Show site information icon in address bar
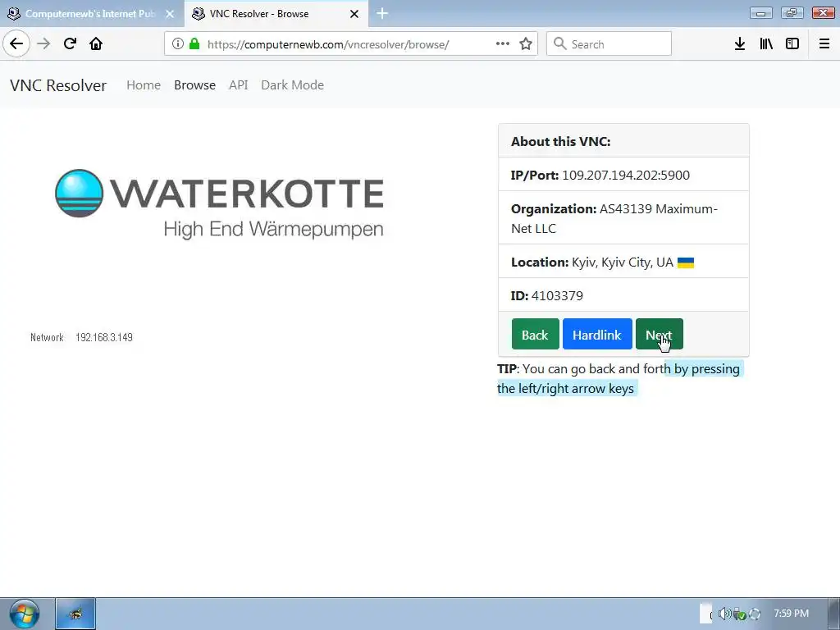Image resolution: width=840 pixels, height=630 pixels. 178,44
